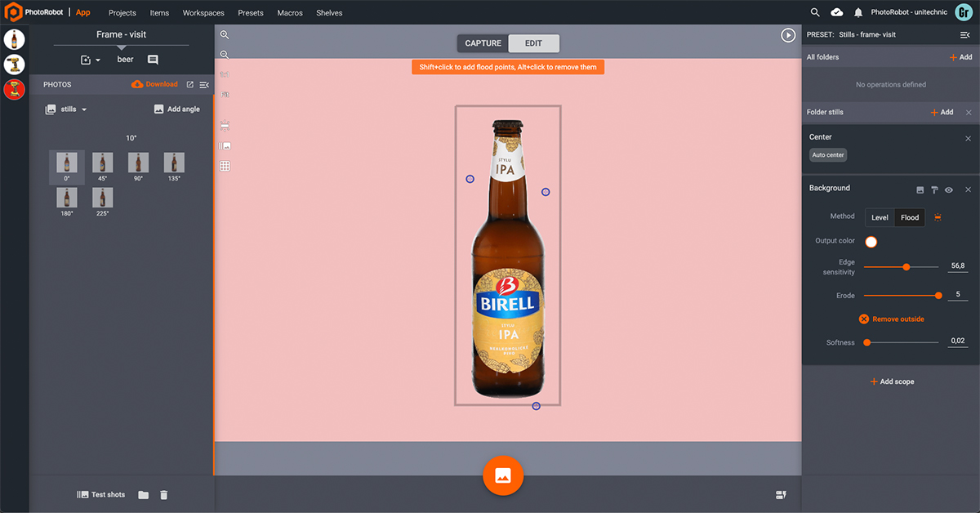The image size is (980, 513).
Task: Switch to the CAPTURE tab
Action: click(x=483, y=43)
